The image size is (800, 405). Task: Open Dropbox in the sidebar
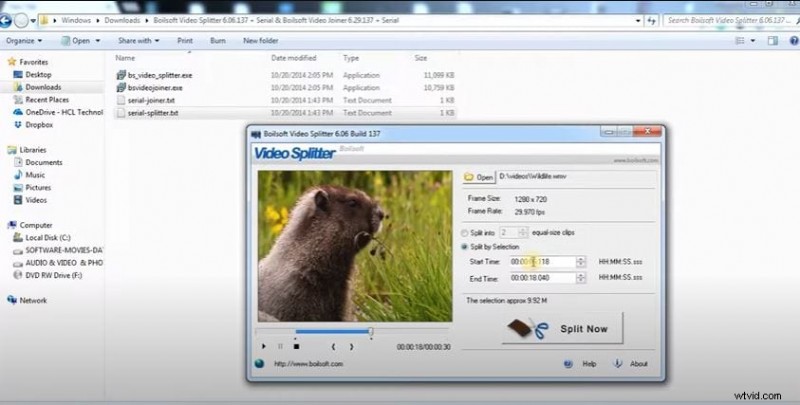(x=39, y=124)
